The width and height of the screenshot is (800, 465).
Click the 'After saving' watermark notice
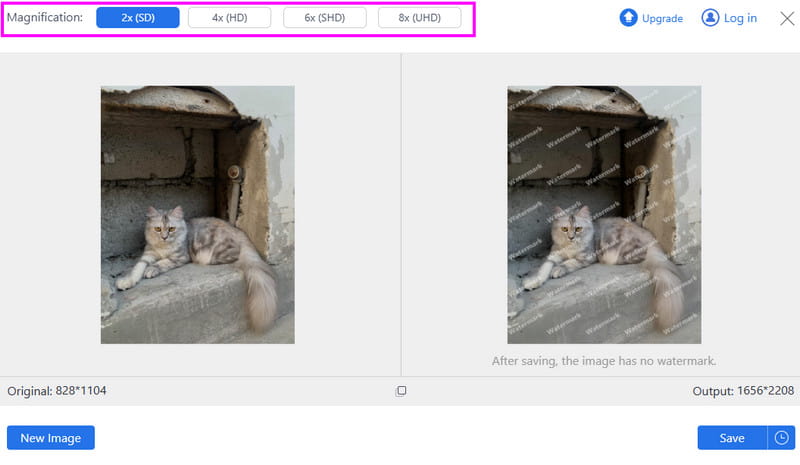[x=604, y=361]
